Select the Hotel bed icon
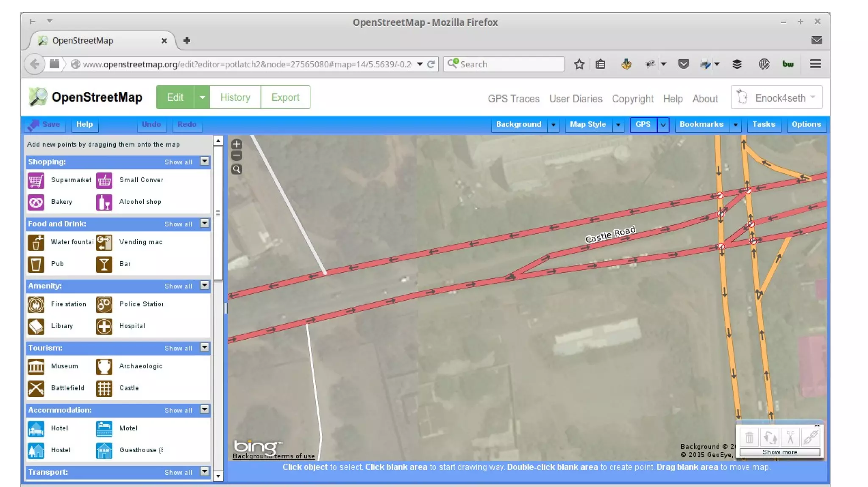The height and width of the screenshot is (487, 868). click(36, 429)
